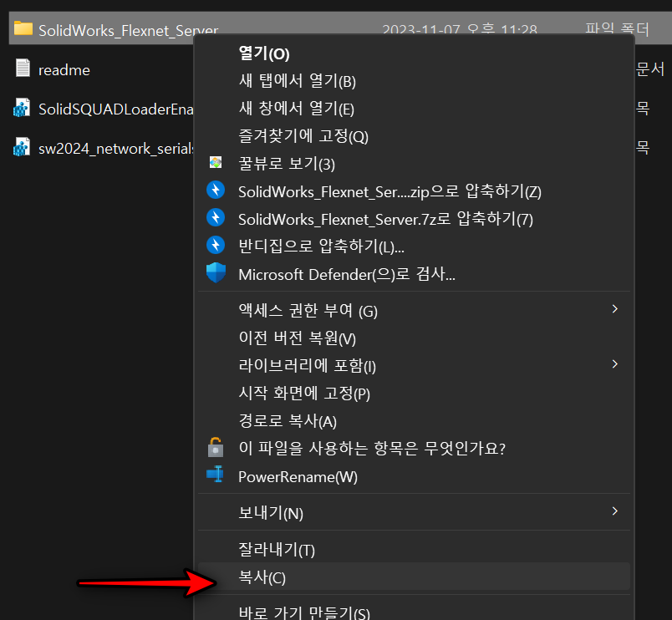Select the SolidWorks_Flexnet_Server folder name

click(x=128, y=30)
